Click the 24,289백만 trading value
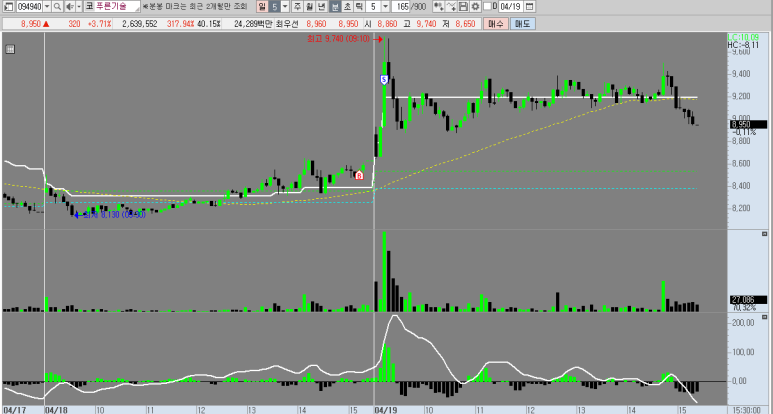 tap(253, 24)
